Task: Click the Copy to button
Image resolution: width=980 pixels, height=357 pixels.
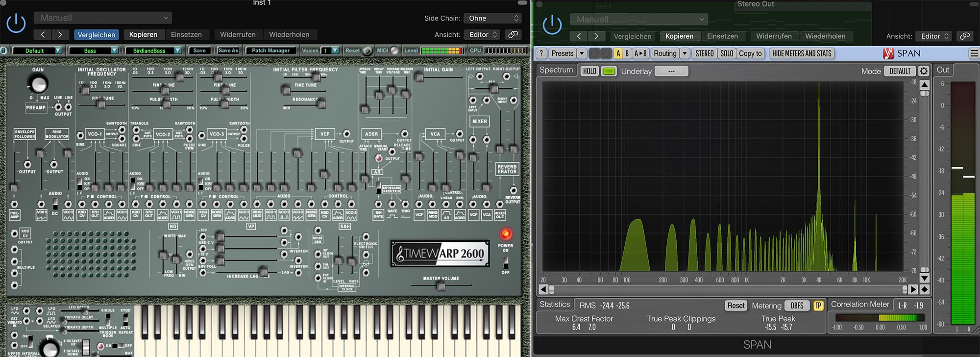Action: pos(750,53)
